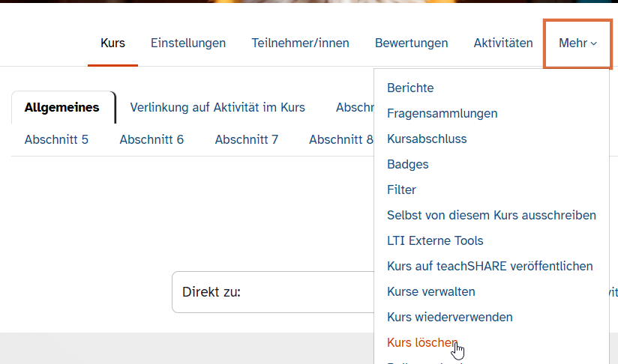
Task: Select the Allgemeines section tab
Action: tap(62, 107)
